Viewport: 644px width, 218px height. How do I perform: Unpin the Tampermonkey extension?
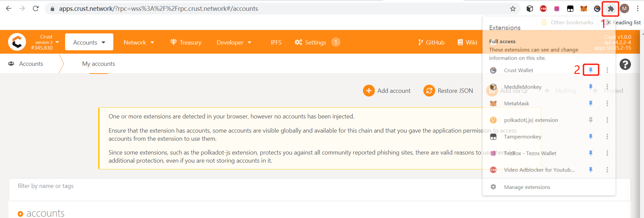pos(591,136)
